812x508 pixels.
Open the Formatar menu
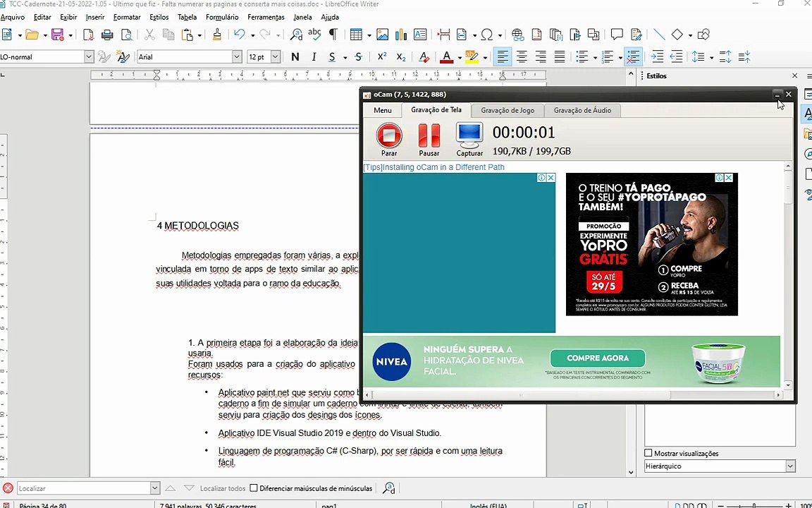(127, 17)
